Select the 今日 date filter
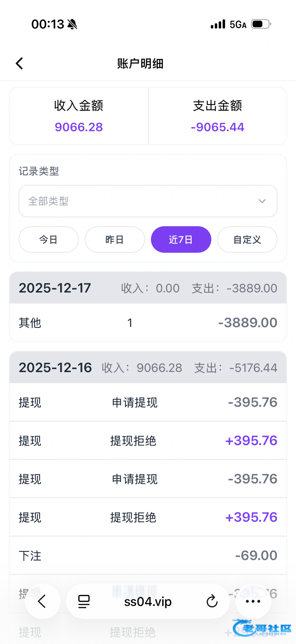 [49, 240]
